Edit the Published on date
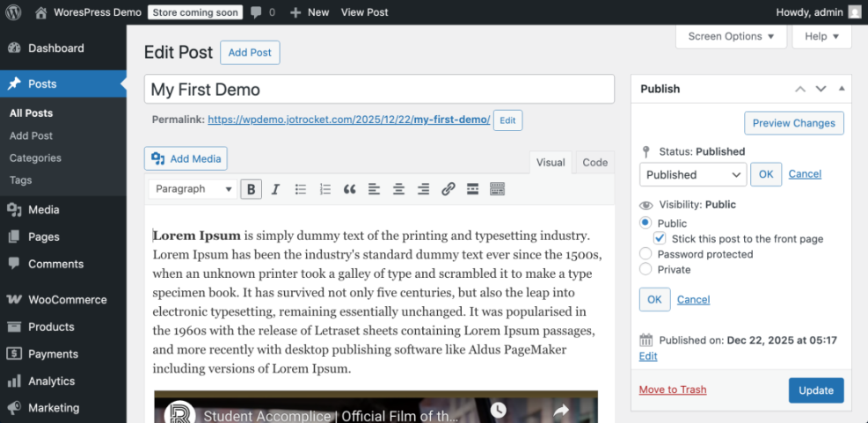 click(648, 356)
